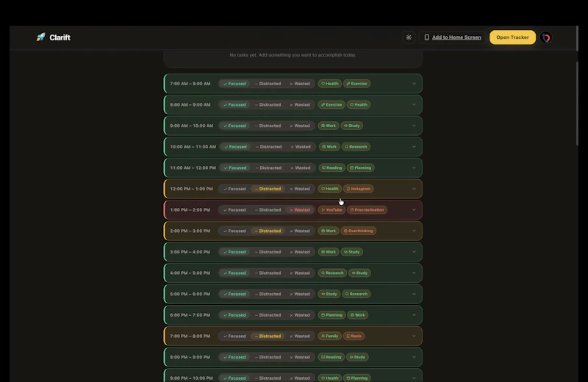Click the Open Tracker button
Viewport: 588px width, 382px height.
(x=512, y=37)
